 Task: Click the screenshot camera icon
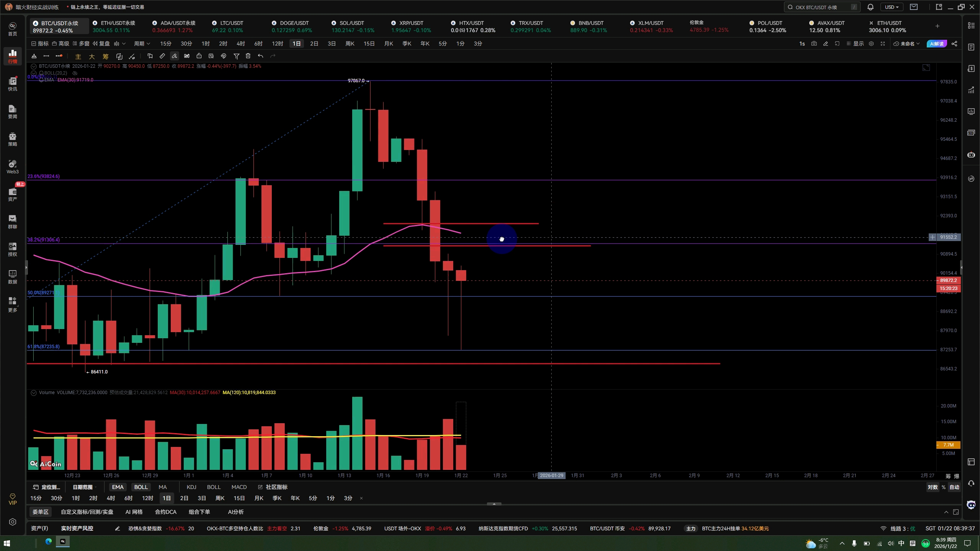[x=814, y=44]
